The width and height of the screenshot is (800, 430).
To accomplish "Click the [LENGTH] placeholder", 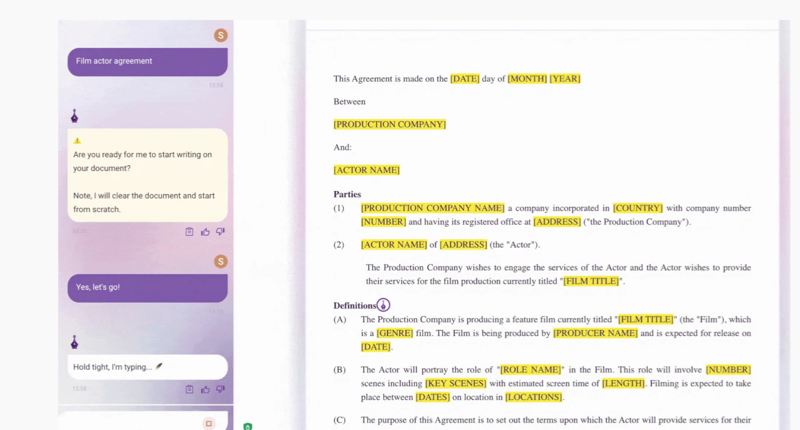I will pos(623,383).
